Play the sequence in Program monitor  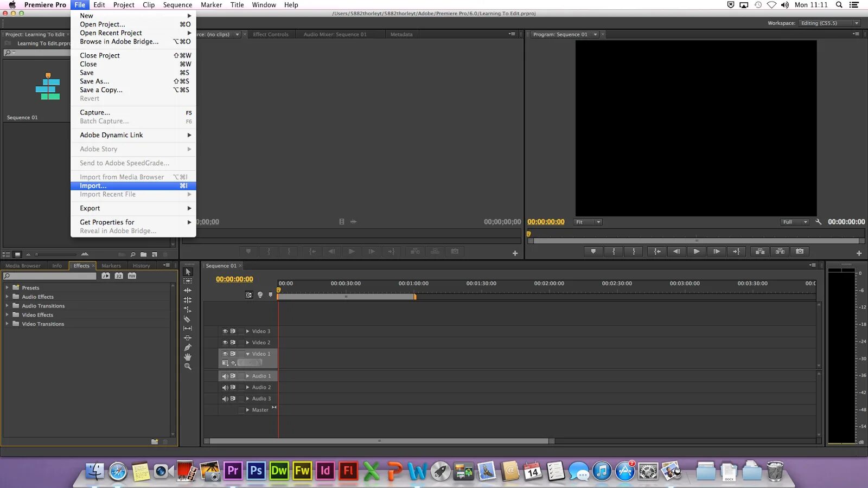[x=697, y=252]
